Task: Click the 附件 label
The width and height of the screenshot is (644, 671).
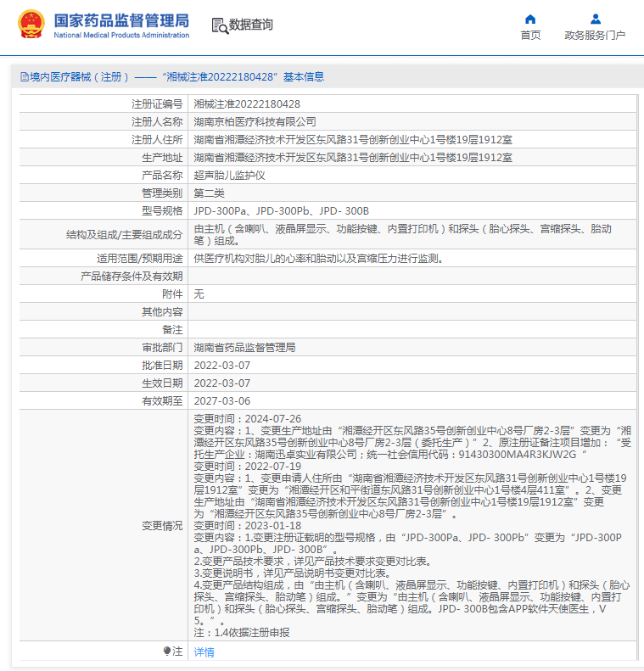Action: point(172,294)
